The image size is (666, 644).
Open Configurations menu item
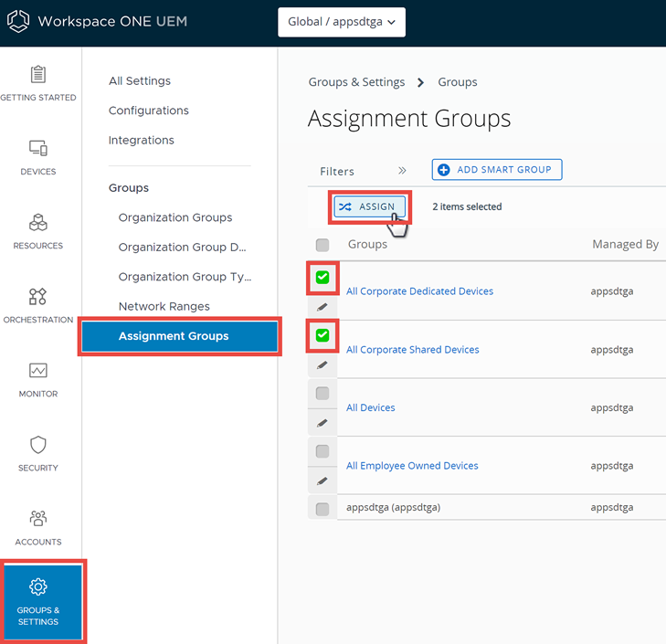(149, 111)
